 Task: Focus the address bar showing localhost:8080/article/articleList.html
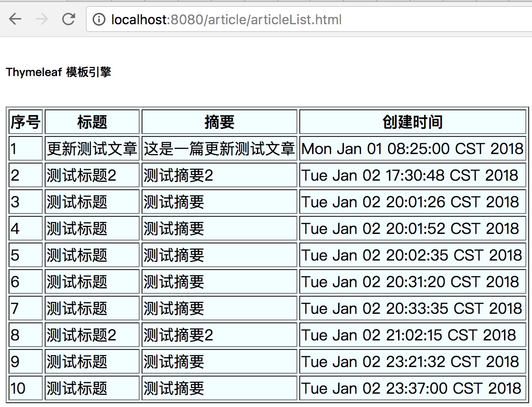pos(309,19)
